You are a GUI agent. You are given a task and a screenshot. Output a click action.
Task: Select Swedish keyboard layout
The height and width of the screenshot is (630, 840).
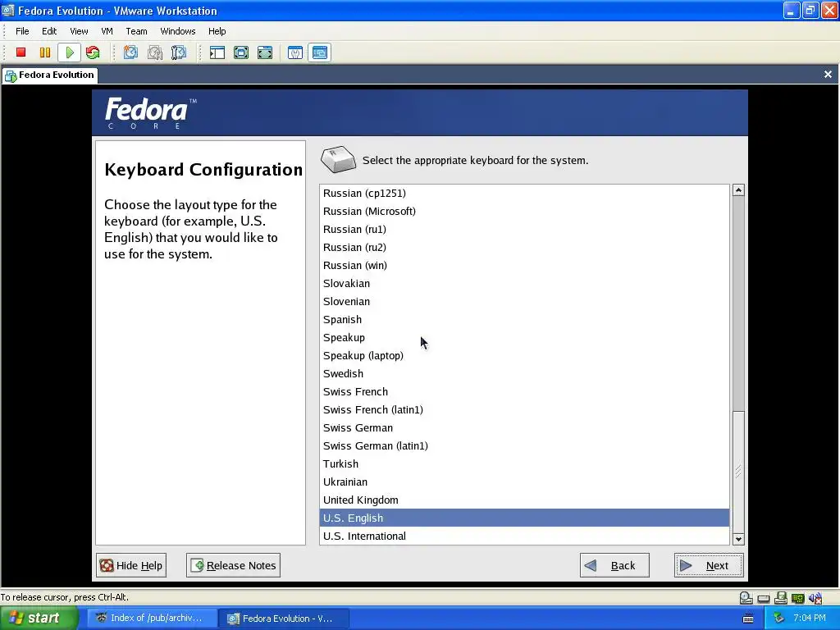524,373
